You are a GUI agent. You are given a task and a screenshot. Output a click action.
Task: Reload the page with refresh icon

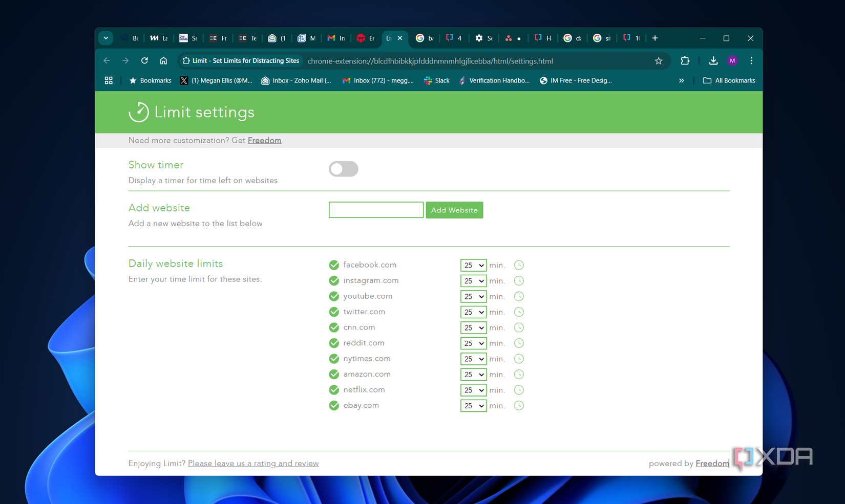tap(144, 61)
